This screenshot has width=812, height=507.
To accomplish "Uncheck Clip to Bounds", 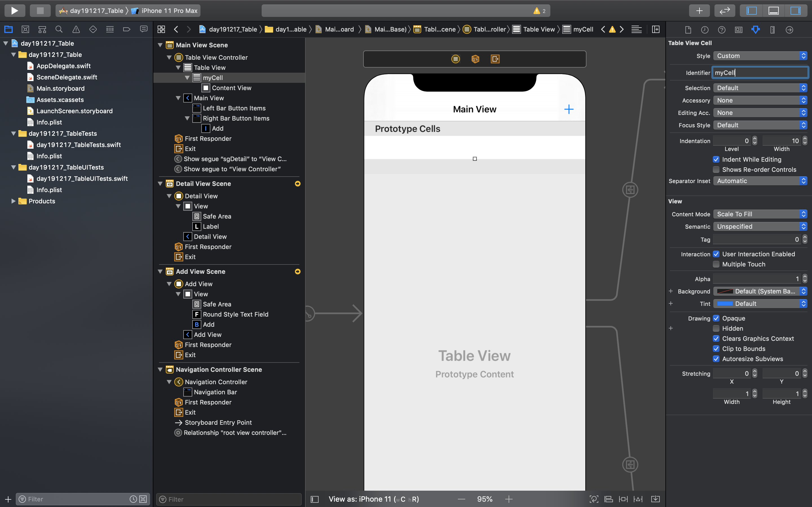I will point(716,349).
